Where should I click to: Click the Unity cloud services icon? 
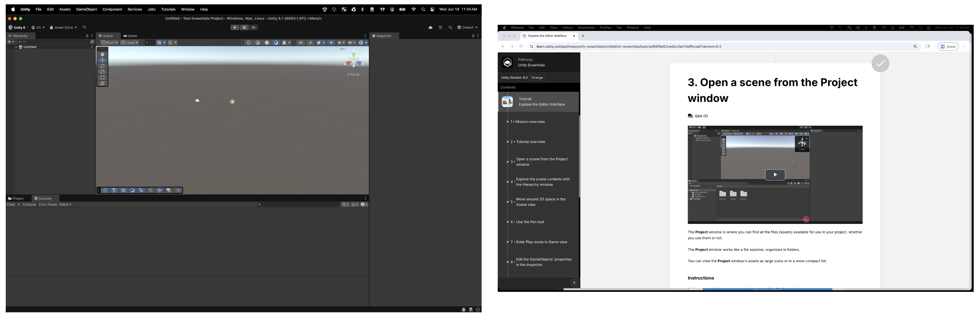click(430, 27)
